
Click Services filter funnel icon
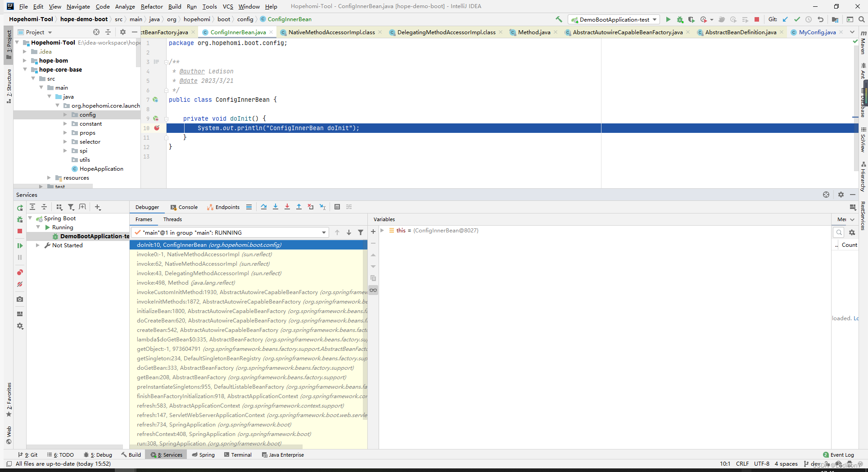pyautogui.click(x=71, y=207)
